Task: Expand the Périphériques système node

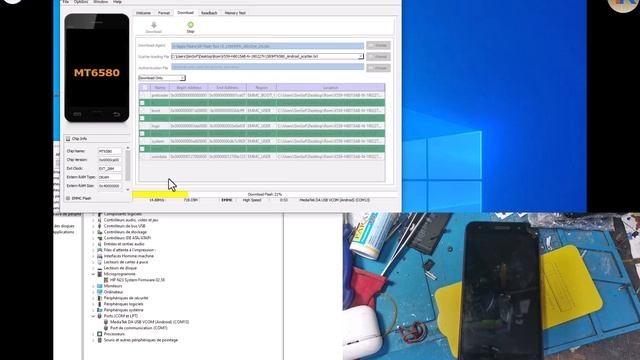Action: pos(93,310)
